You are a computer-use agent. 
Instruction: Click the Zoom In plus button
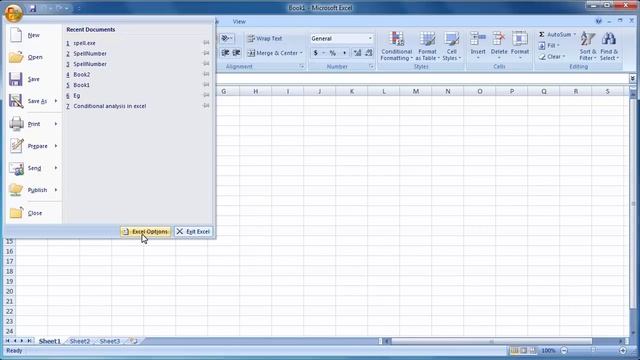click(x=623, y=351)
